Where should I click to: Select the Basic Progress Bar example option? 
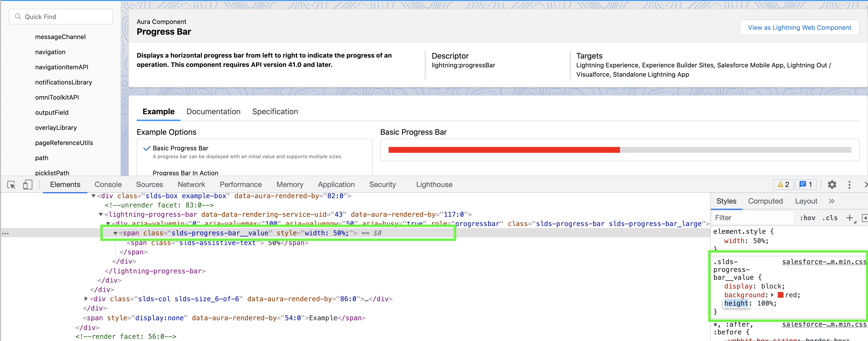tap(180, 148)
